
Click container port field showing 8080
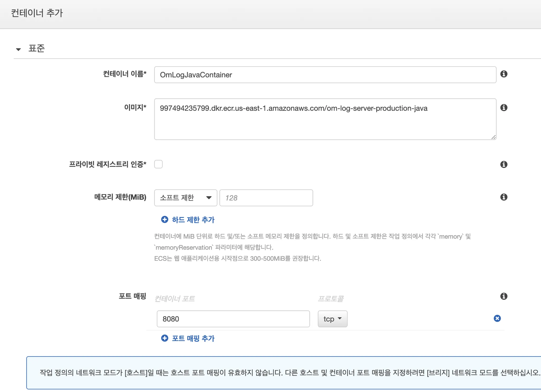[x=233, y=319]
